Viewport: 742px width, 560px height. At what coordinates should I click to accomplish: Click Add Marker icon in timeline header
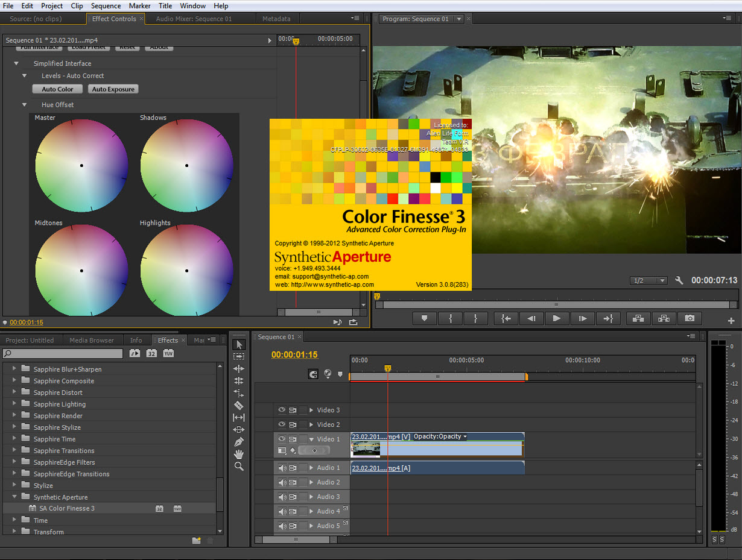pos(340,374)
